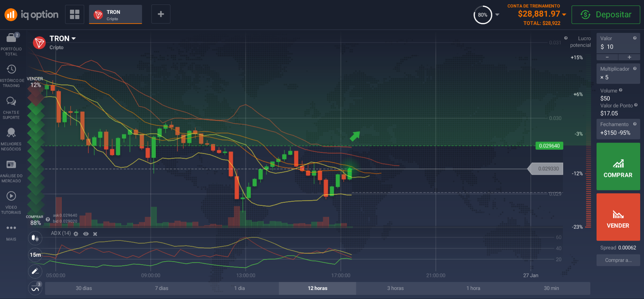Image resolution: width=644 pixels, height=299 pixels.
Task: Select the 1 dia time range
Action: tap(239, 288)
